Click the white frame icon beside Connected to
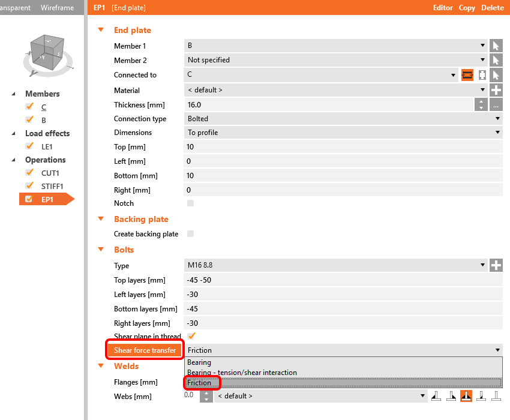 point(482,75)
